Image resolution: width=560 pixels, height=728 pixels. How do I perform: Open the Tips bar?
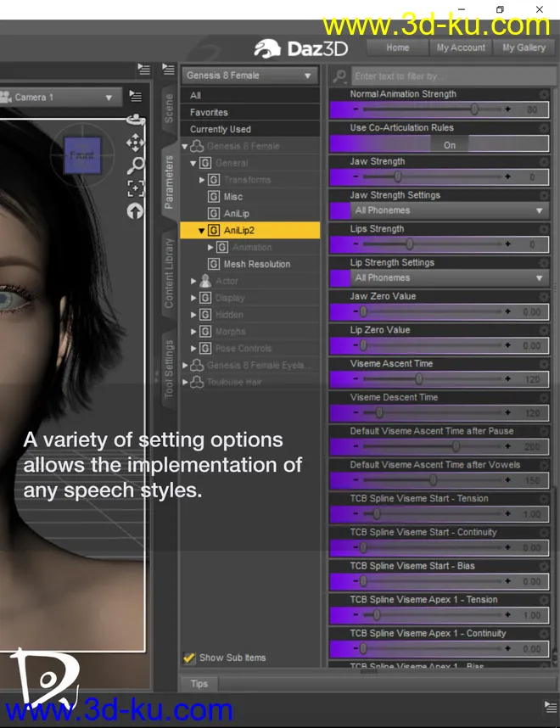tap(199, 683)
